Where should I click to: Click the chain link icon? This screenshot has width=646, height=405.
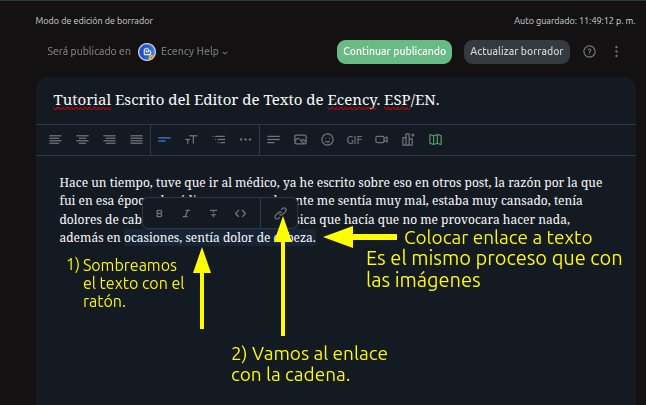(x=280, y=213)
